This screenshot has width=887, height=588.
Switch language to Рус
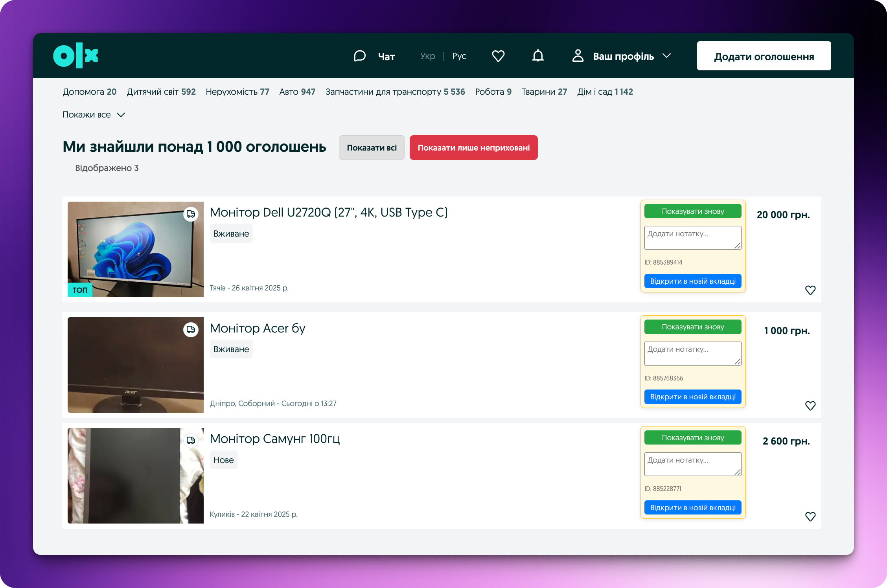point(459,56)
